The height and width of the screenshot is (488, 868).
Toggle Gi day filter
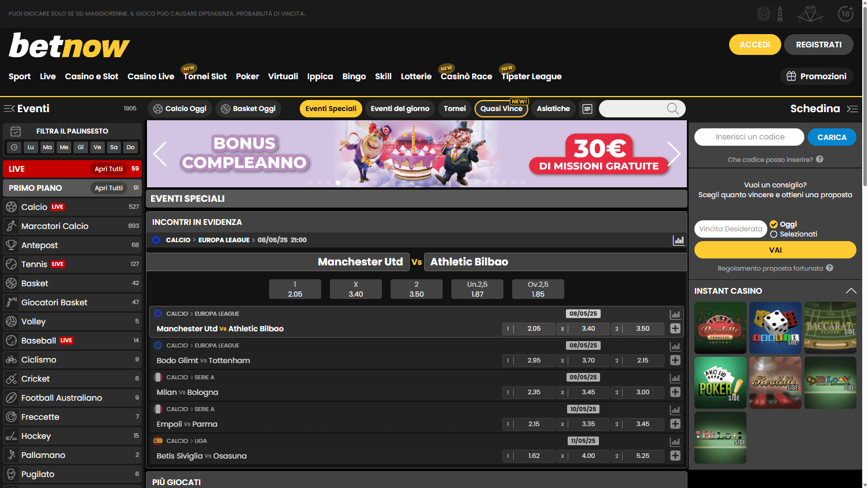[x=80, y=147]
